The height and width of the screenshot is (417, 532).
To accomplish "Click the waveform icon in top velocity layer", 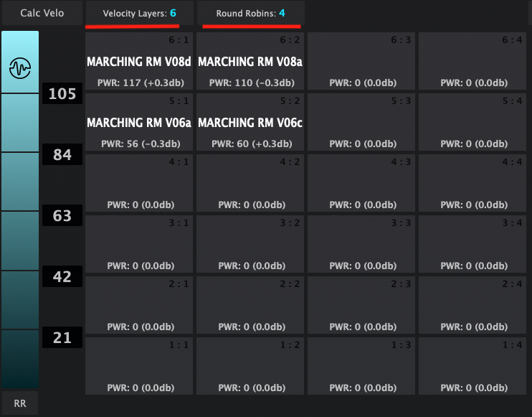I will [x=20, y=68].
